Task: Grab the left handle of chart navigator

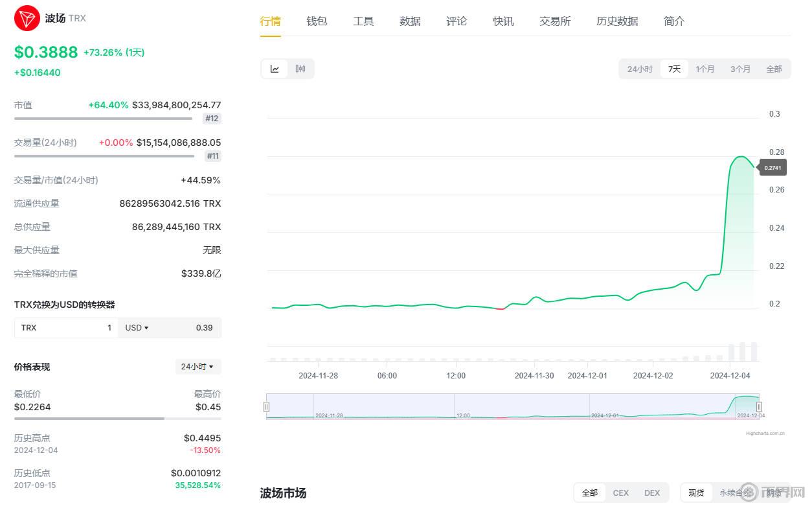Action: (266, 407)
